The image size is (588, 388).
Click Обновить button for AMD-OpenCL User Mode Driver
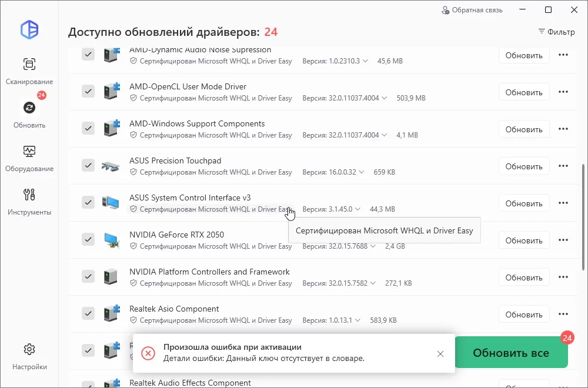[524, 92]
